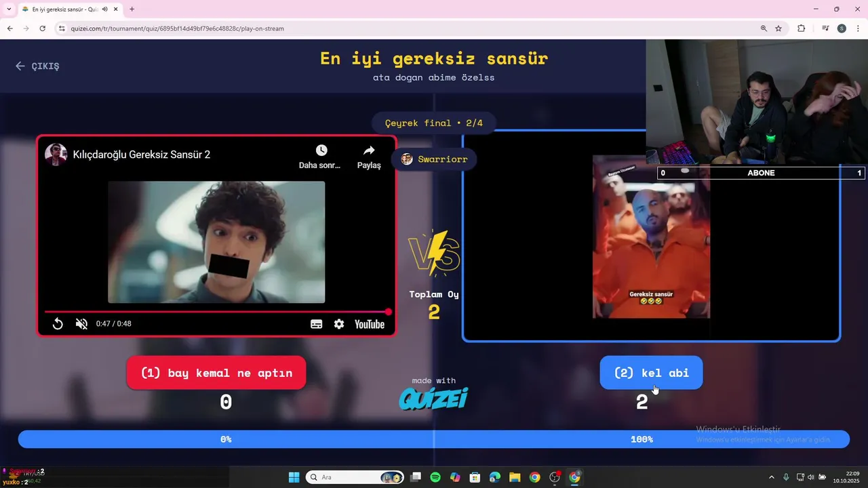Reload the quizei page
The height and width of the screenshot is (488, 868).
tap(43, 28)
